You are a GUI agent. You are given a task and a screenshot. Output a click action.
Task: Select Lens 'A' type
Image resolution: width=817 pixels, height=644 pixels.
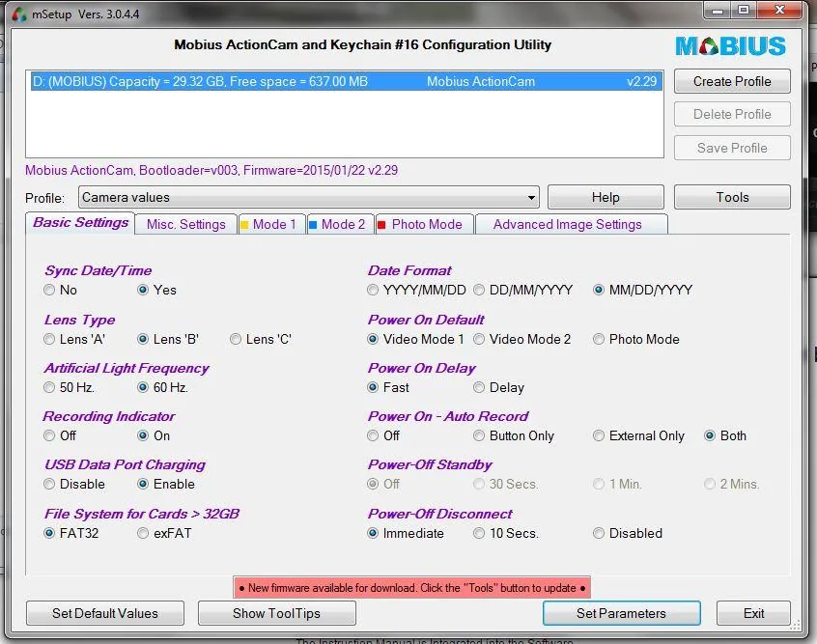click(x=74, y=340)
